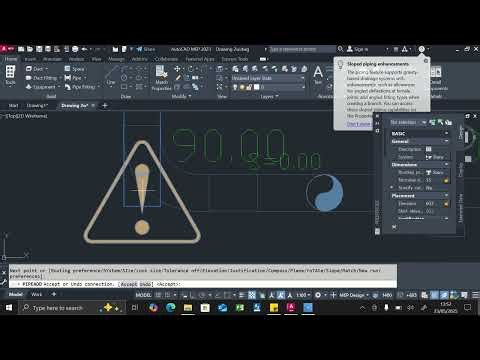Screen dimensions: 480x360
Task: Open the Pipe tool dropdown arrow
Action: (x=85, y=78)
